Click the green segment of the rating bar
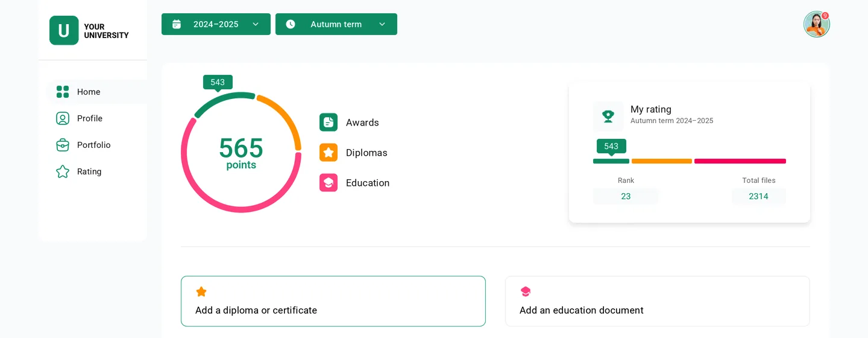868x338 pixels. coord(611,161)
